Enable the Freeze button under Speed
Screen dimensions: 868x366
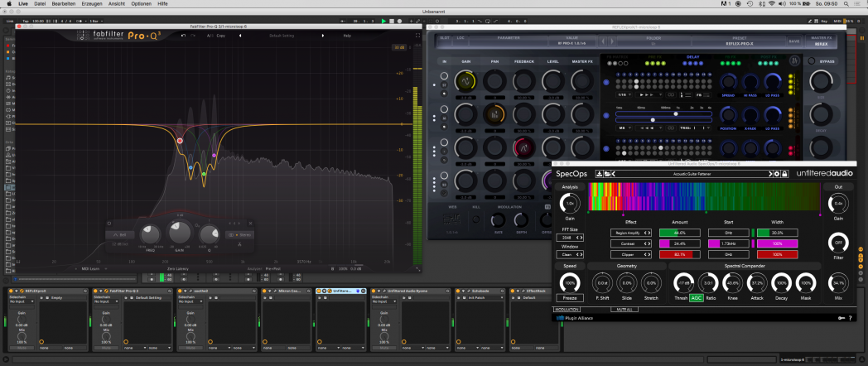[x=568, y=297]
